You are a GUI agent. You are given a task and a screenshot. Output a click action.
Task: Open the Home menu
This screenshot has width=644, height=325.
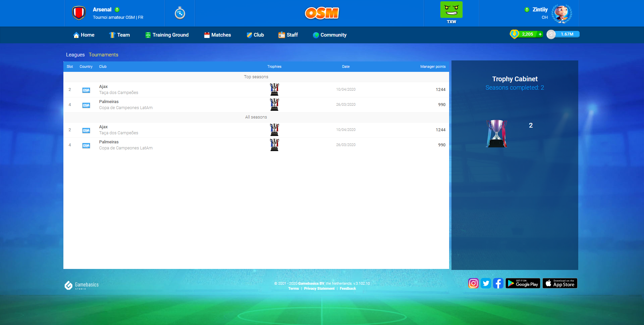click(84, 35)
